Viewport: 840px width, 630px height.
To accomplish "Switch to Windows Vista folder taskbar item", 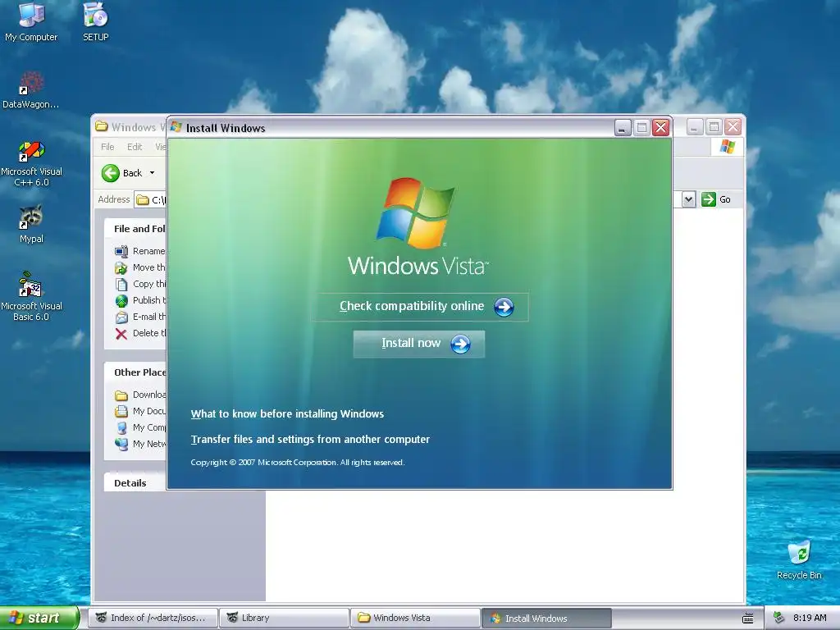I will 415,619.
